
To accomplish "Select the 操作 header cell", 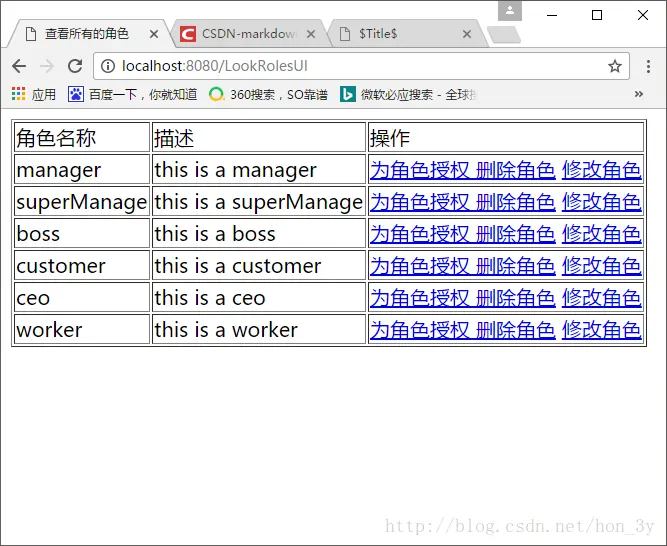I will click(506, 137).
